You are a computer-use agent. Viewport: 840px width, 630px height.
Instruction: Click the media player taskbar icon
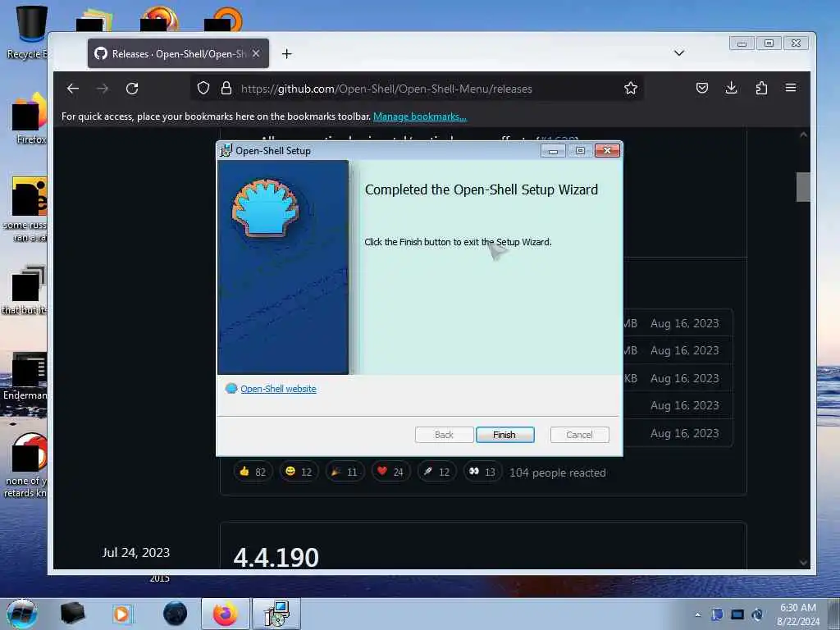coord(123,614)
